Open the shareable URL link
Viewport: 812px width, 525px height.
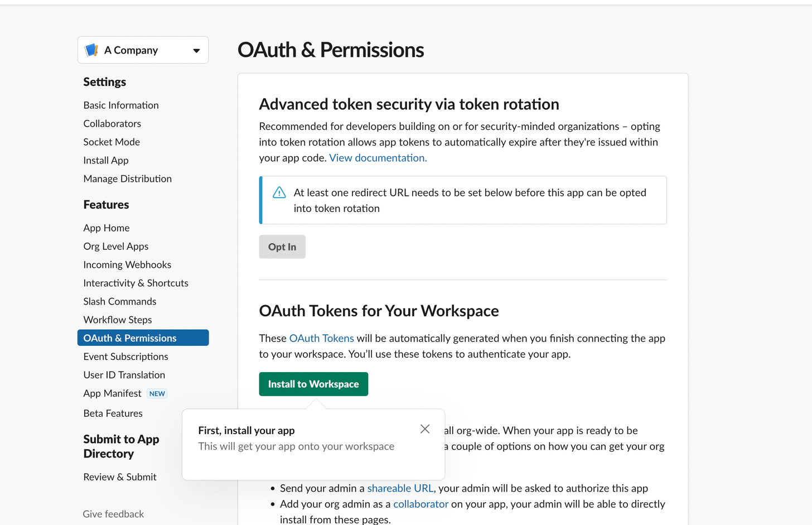point(400,488)
